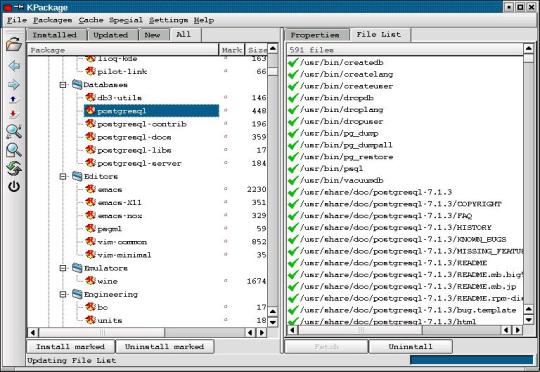The image size is (540, 372).
Task: Open the File menu
Action: coord(17,20)
